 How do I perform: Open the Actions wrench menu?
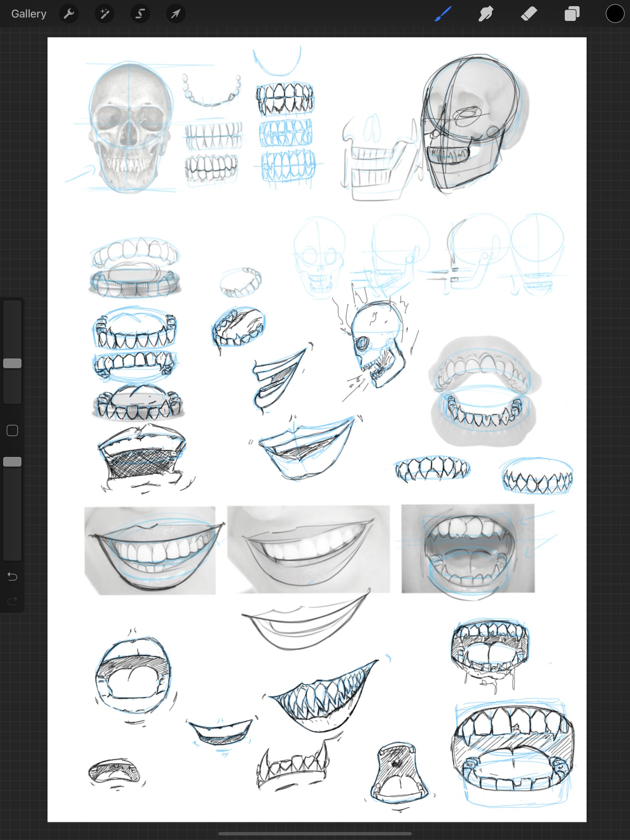(x=69, y=14)
